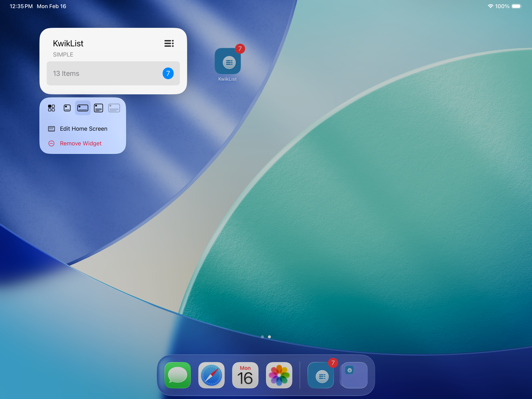Tap the list menu icon in KwikList widget
Image resolution: width=532 pixels, height=399 pixels.
169,43
